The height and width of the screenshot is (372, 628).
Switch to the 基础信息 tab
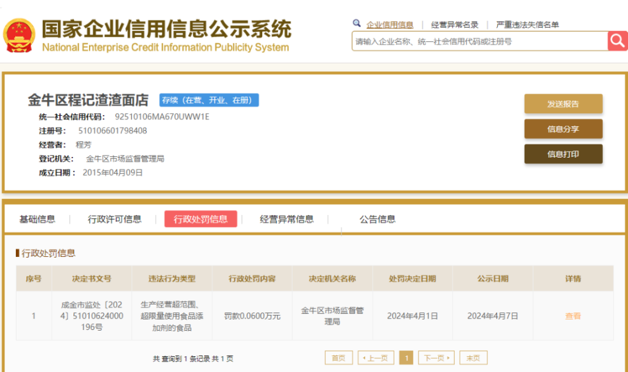coord(37,219)
